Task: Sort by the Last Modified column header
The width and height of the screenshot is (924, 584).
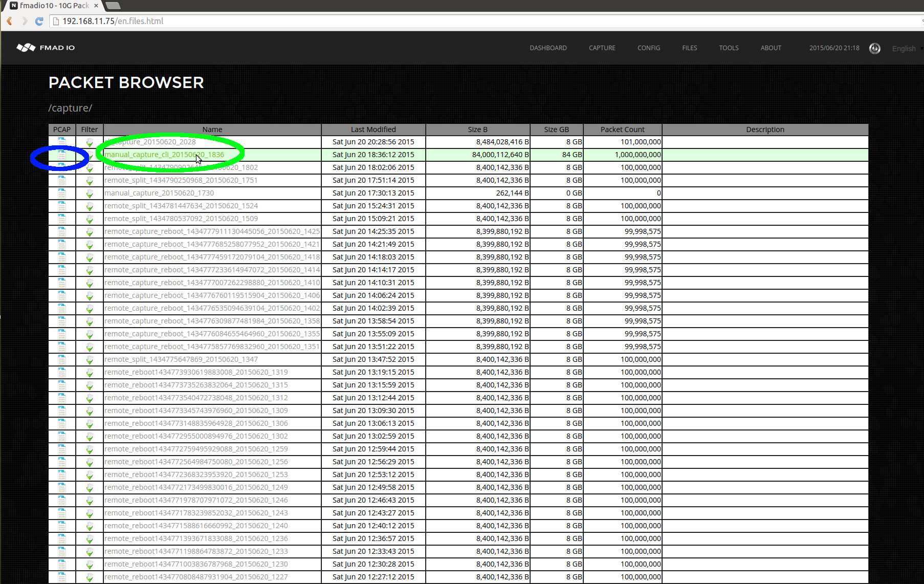Action: click(373, 129)
